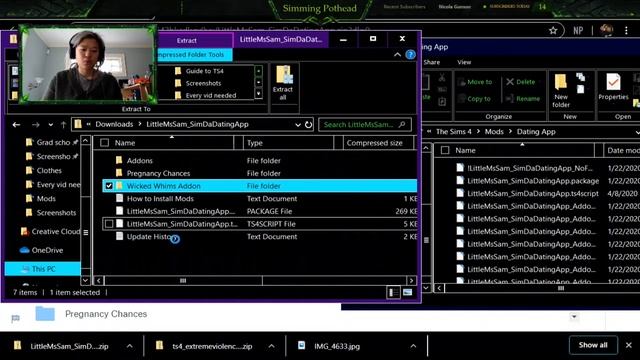Open options for LittleMsSam zip download
640x360 pixels.
click(x=129, y=346)
